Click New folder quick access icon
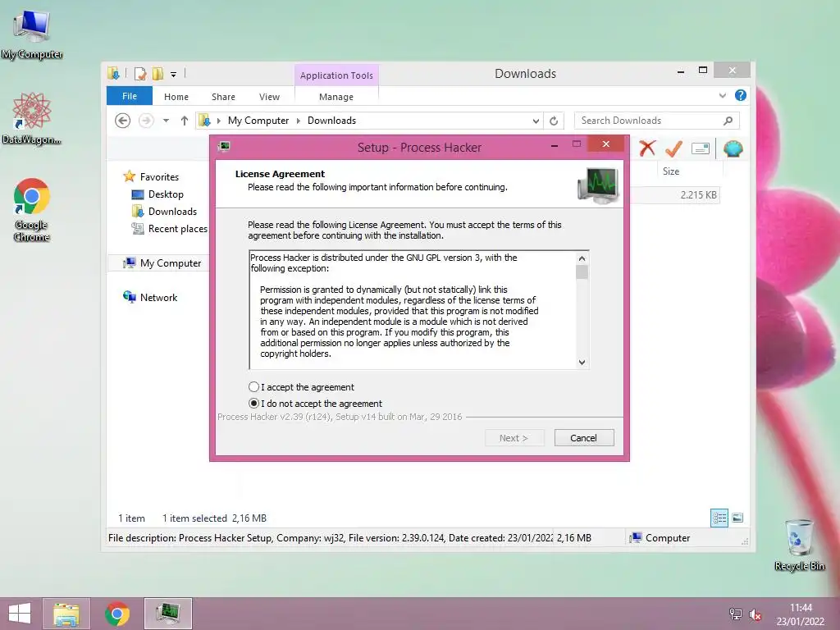The image size is (840, 630). click(157, 73)
